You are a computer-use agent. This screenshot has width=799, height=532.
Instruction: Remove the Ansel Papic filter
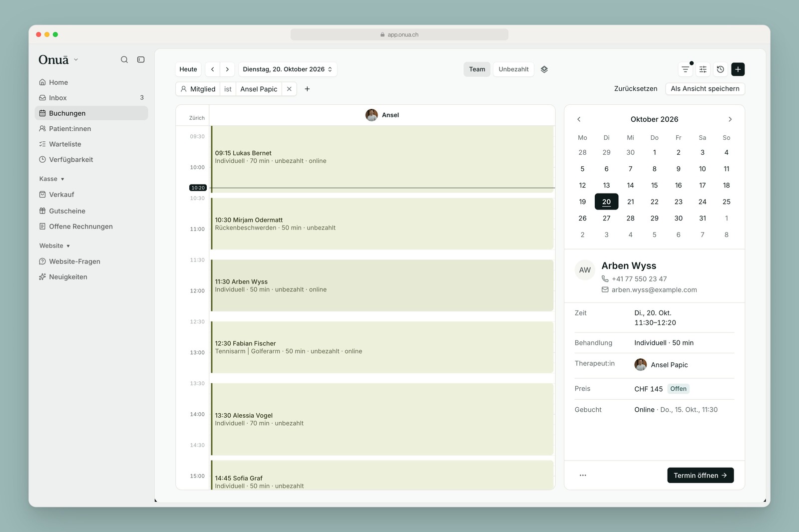point(289,89)
